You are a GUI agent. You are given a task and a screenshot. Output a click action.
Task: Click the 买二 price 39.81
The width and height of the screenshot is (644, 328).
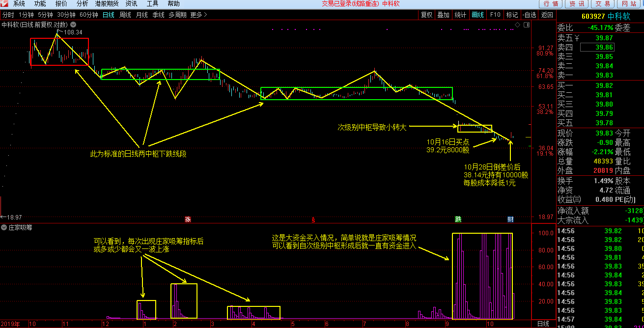[x=604, y=95]
